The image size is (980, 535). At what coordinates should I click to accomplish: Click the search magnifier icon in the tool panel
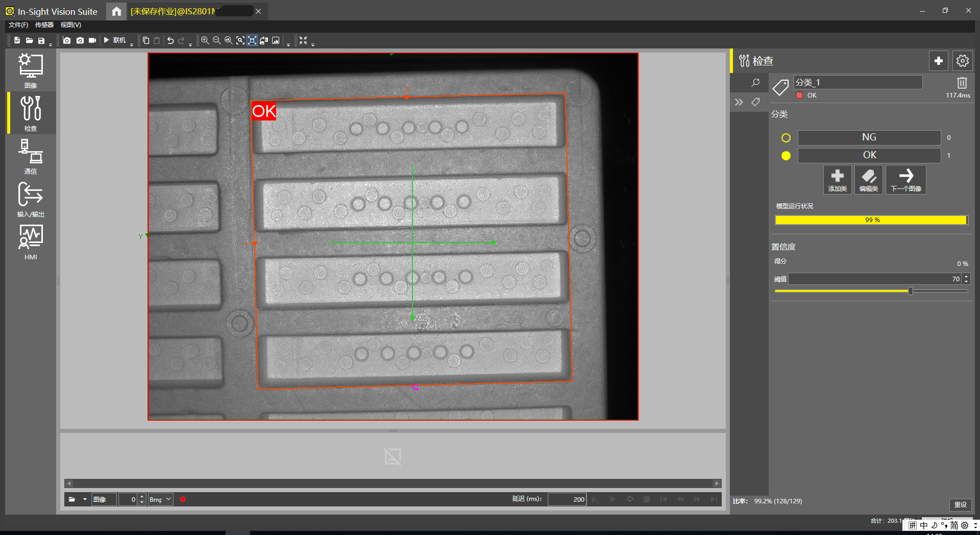(755, 82)
